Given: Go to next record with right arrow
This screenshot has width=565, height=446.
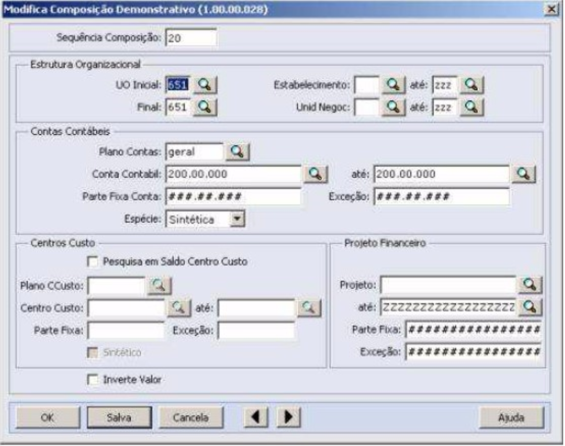Looking at the screenshot, I should pos(289,417).
